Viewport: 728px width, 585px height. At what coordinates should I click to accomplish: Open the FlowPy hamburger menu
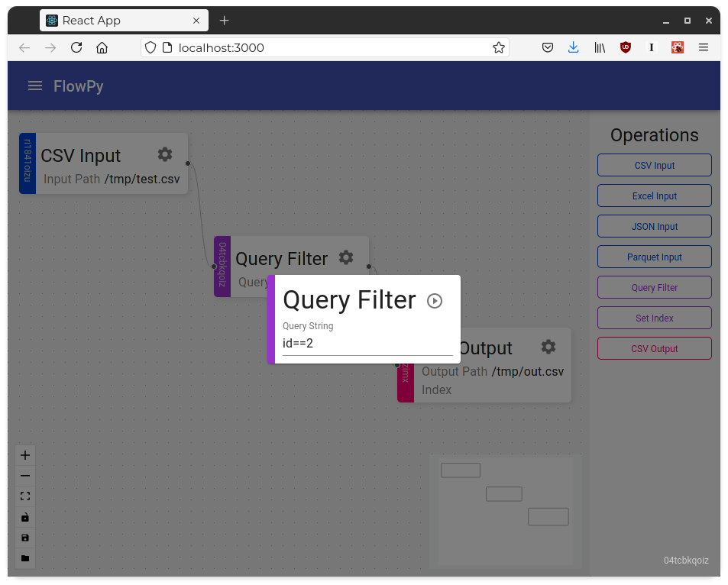click(34, 86)
